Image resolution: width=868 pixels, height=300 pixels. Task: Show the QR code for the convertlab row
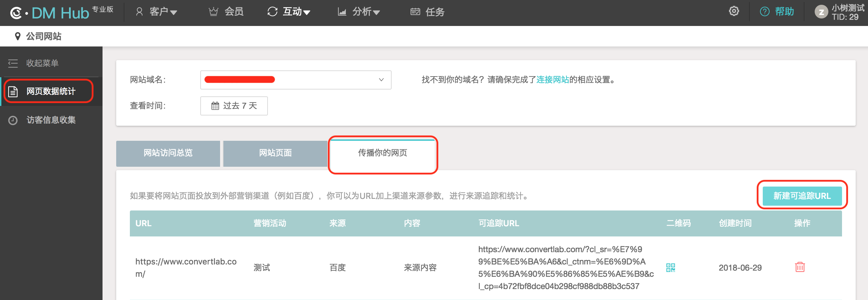[x=670, y=268]
